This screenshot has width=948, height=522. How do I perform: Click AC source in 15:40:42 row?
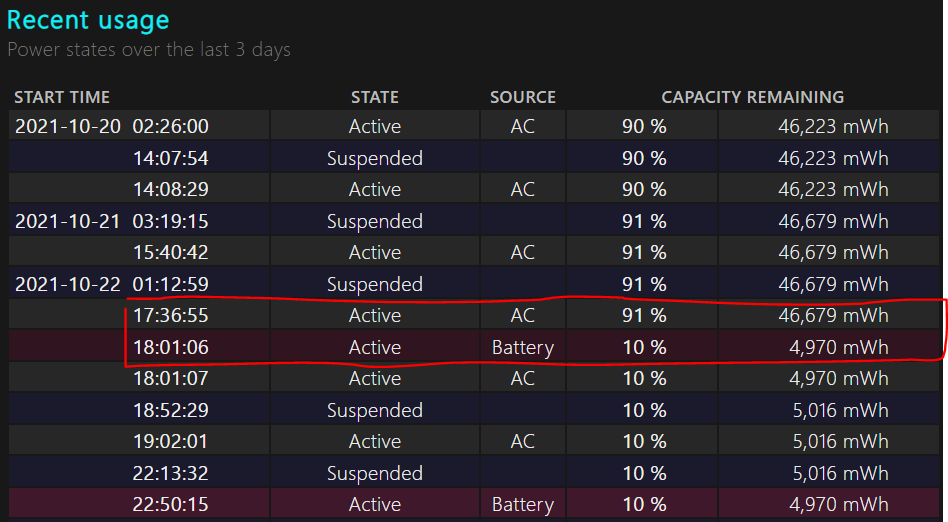click(x=523, y=252)
